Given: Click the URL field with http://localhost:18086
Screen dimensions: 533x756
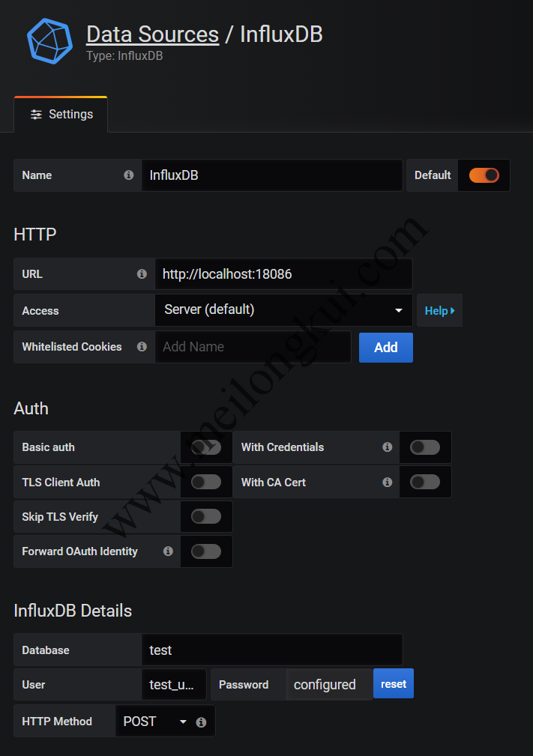Looking at the screenshot, I should click(283, 274).
